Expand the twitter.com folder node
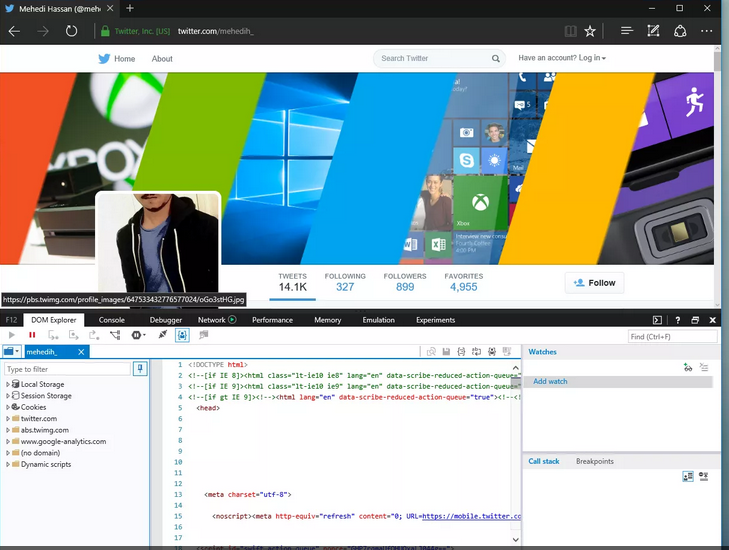This screenshot has width=729, height=550. point(9,419)
